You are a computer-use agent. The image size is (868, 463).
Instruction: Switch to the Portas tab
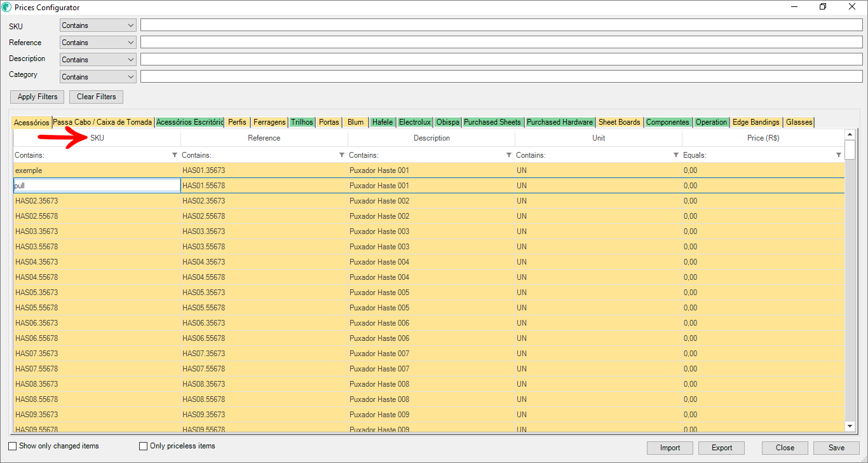(329, 122)
